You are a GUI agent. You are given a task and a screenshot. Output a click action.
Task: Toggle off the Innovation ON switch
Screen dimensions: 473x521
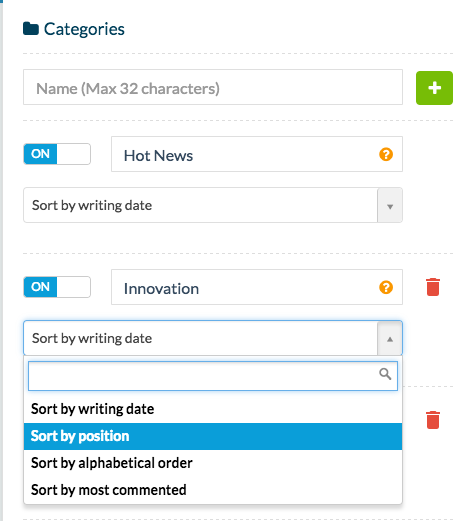57,287
